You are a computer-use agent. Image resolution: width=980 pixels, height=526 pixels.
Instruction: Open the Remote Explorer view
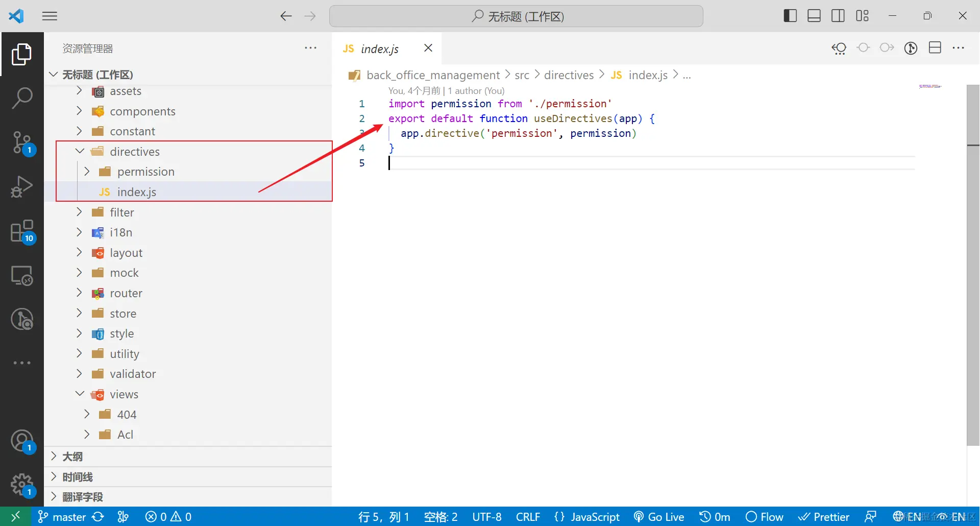tap(22, 275)
